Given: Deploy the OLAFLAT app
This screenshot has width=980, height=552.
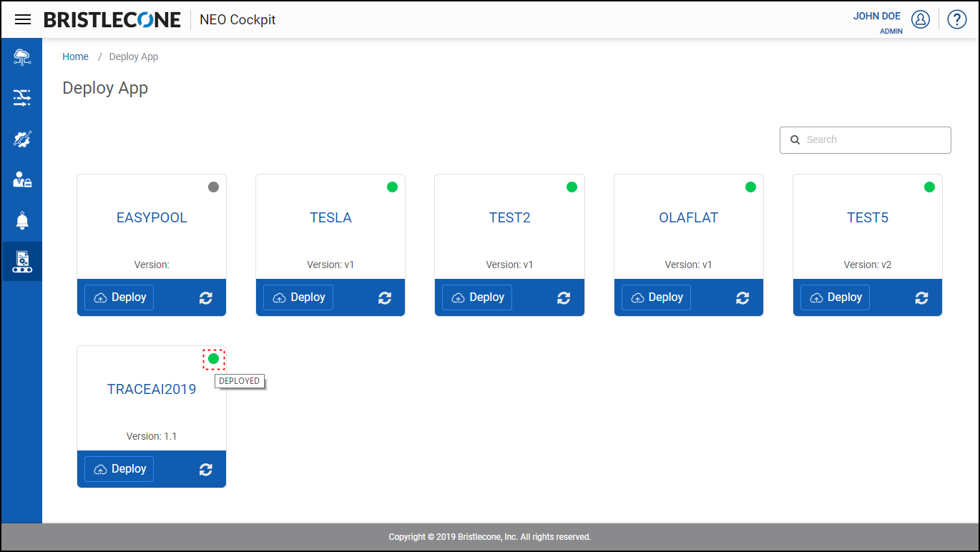Looking at the screenshot, I should [x=656, y=297].
